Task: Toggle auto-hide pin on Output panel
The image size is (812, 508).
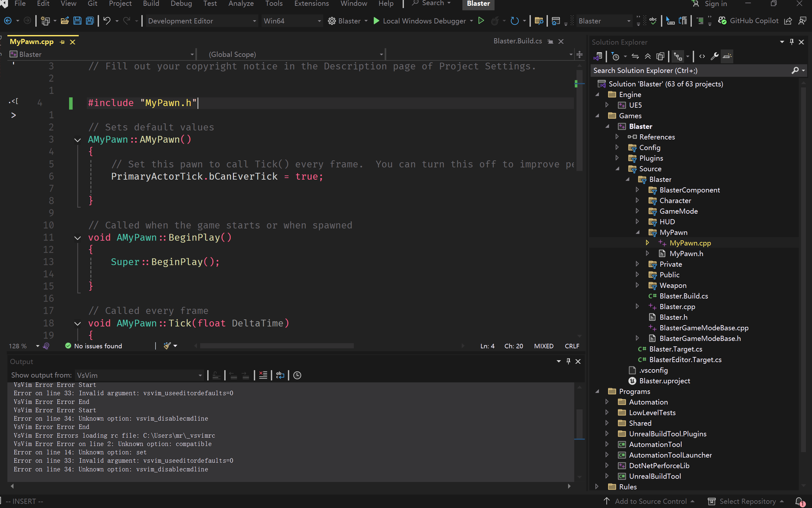Action: [x=568, y=361]
